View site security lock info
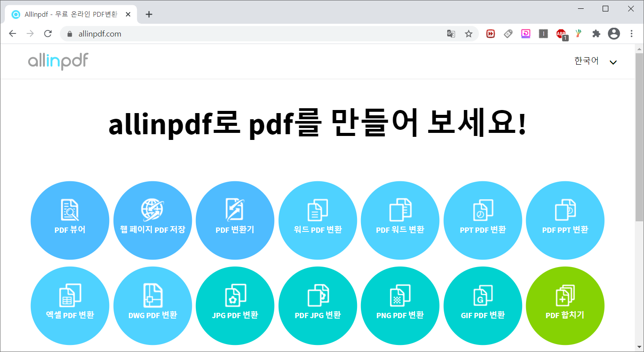Image resolution: width=644 pixels, height=352 pixels. point(69,34)
